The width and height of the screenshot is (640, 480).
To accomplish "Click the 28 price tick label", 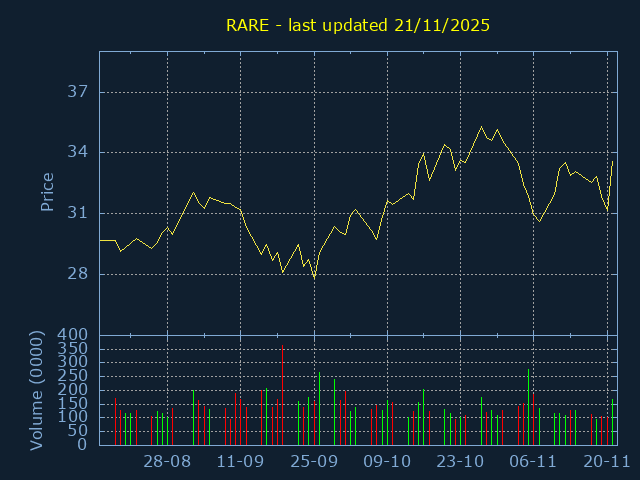I will click(78, 275).
